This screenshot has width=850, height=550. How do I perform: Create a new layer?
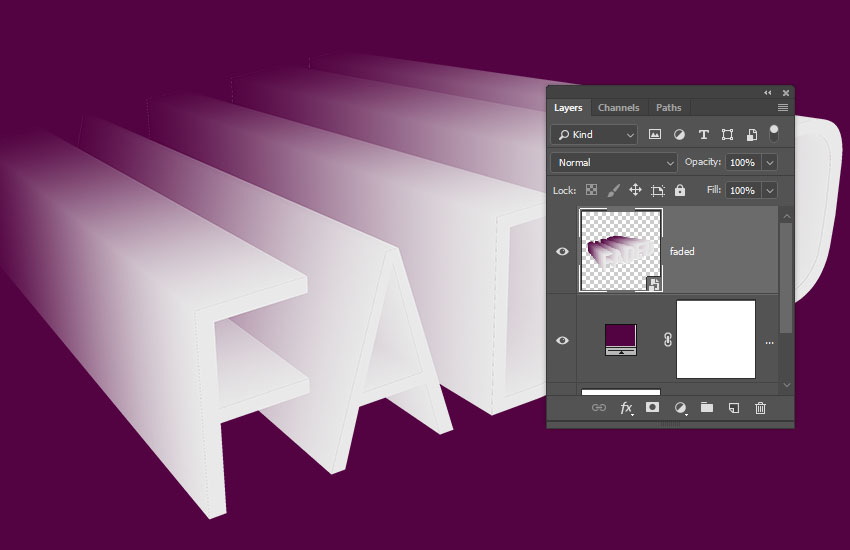(733, 407)
